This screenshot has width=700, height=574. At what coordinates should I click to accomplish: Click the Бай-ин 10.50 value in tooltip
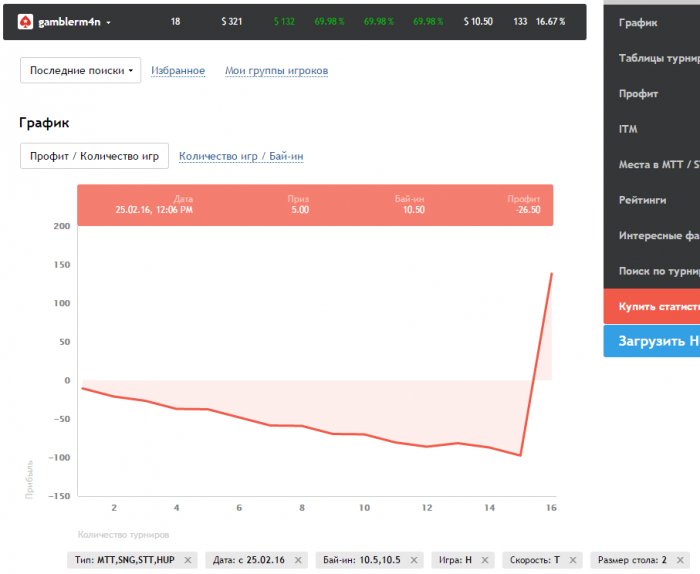click(414, 210)
